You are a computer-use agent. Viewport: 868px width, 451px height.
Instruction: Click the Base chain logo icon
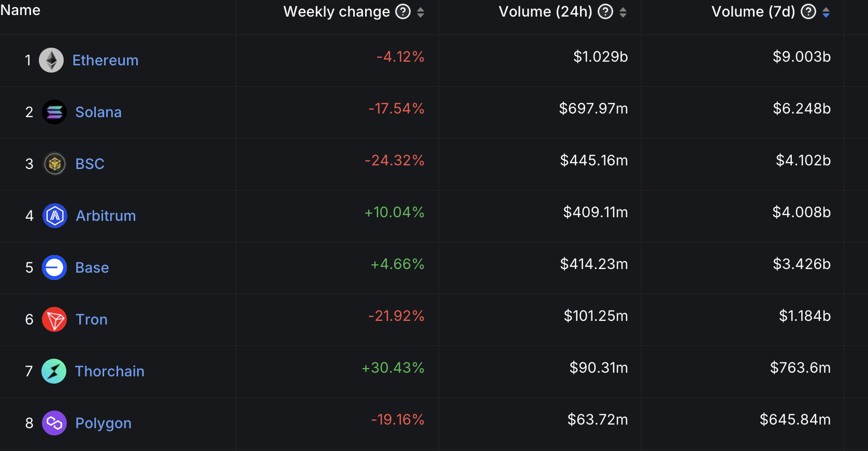coord(54,267)
